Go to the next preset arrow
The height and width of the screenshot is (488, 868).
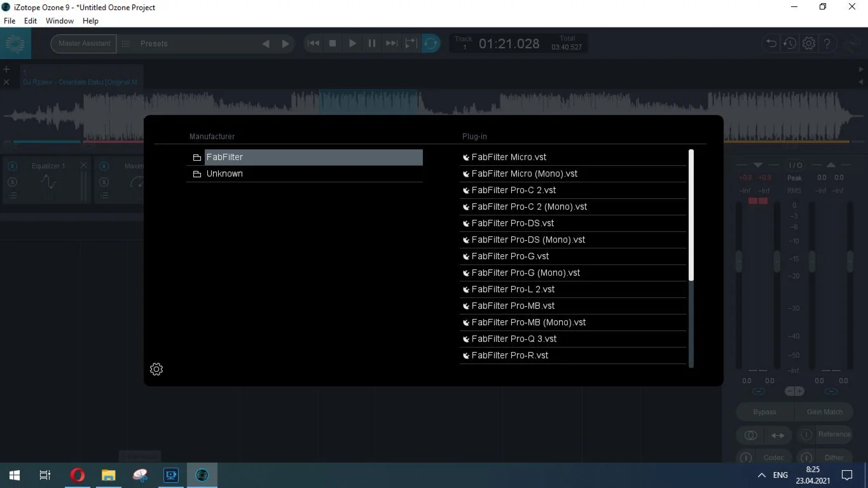(286, 44)
